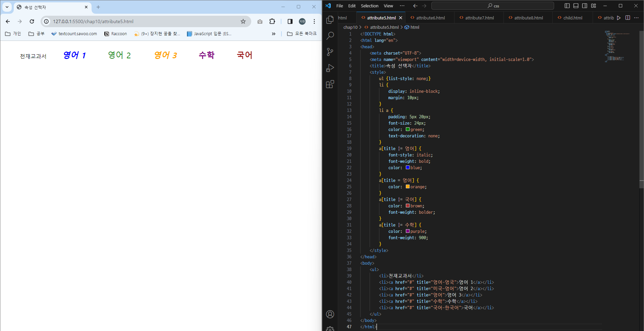The height and width of the screenshot is (331, 644).
Task: Open the textcount.sawoo.com bookmark
Action: point(74,34)
